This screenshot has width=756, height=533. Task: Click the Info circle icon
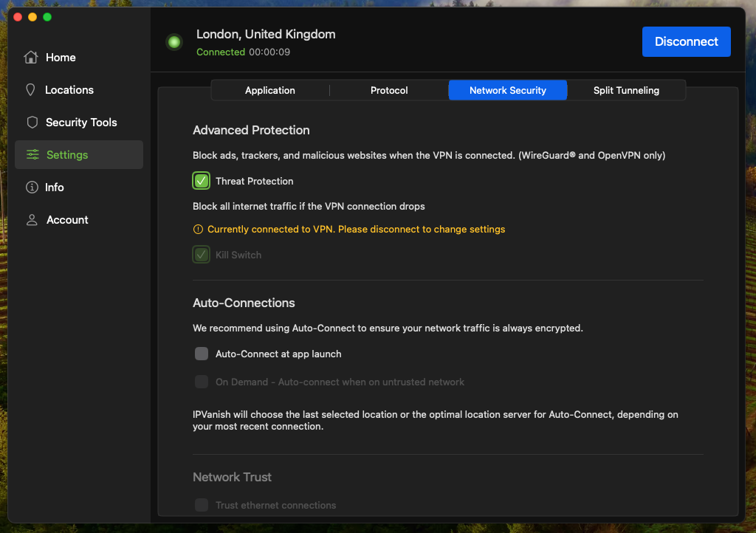(32, 187)
